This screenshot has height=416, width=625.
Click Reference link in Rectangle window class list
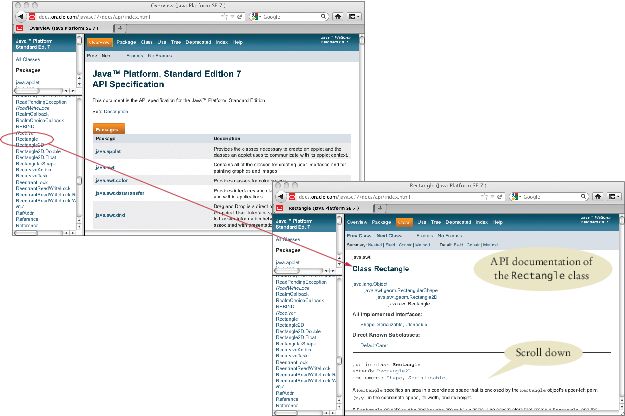287,399
